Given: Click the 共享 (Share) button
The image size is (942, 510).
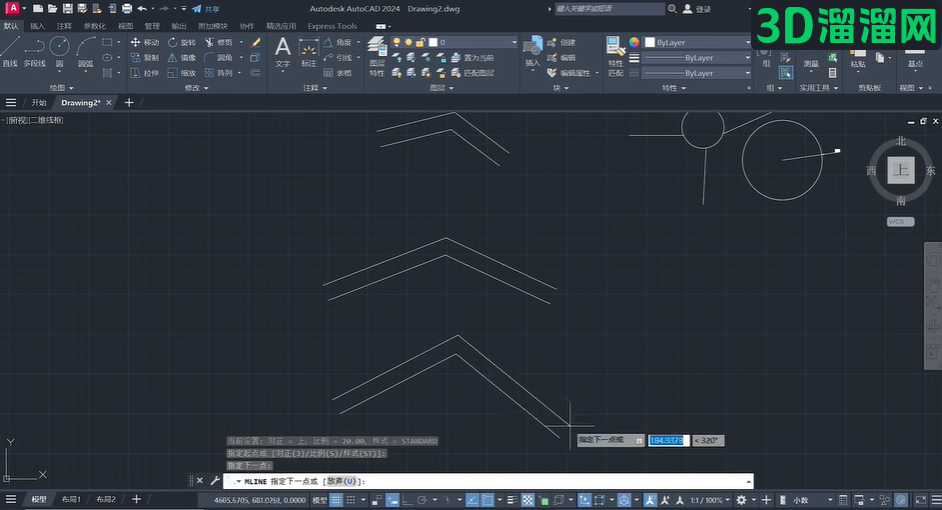Looking at the screenshot, I should click(206, 9).
